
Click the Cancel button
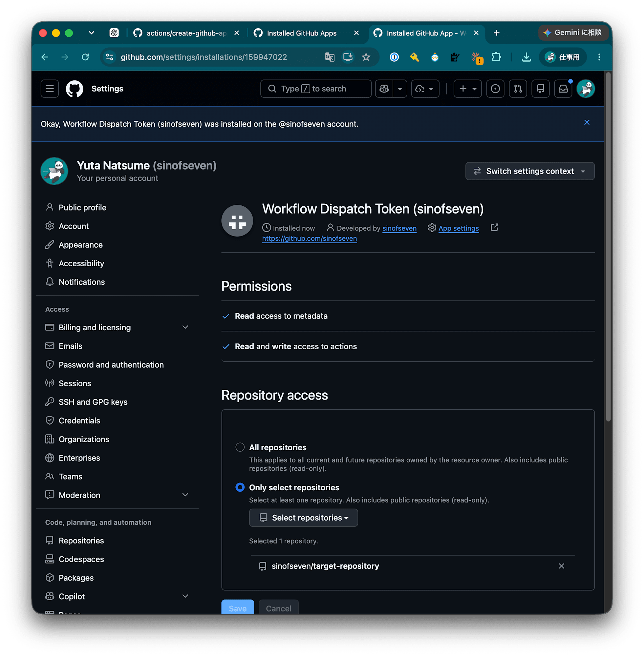[x=278, y=607]
